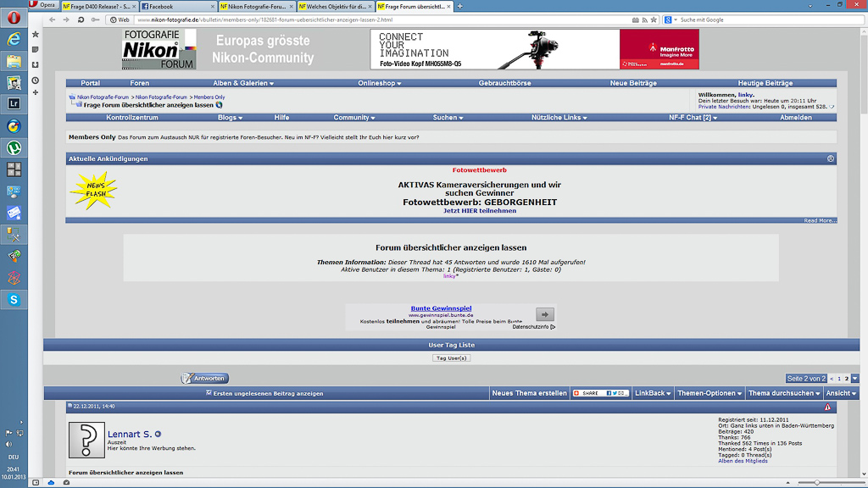Viewport: 868px width, 488px height.
Task: Open the RSS feed icon in address bar
Action: click(644, 20)
